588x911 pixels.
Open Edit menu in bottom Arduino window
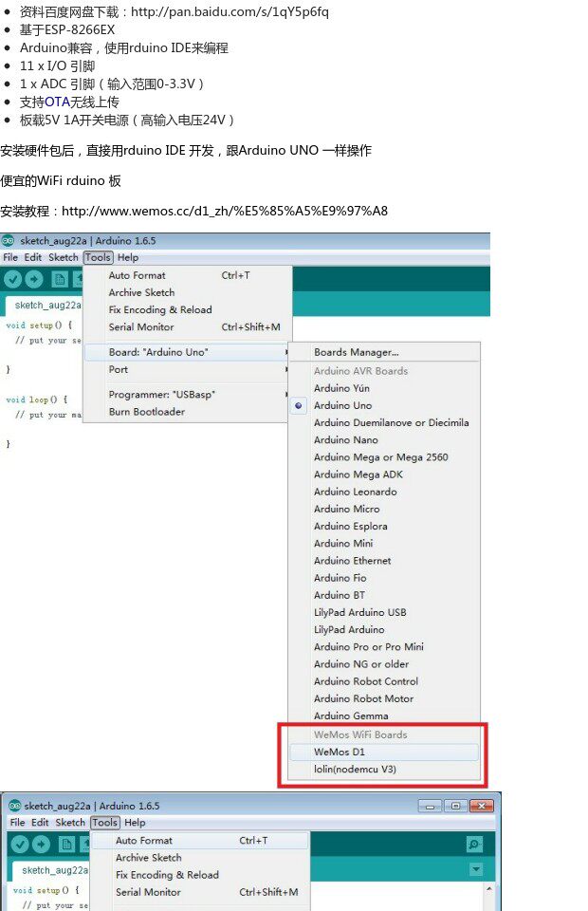pyautogui.click(x=40, y=823)
